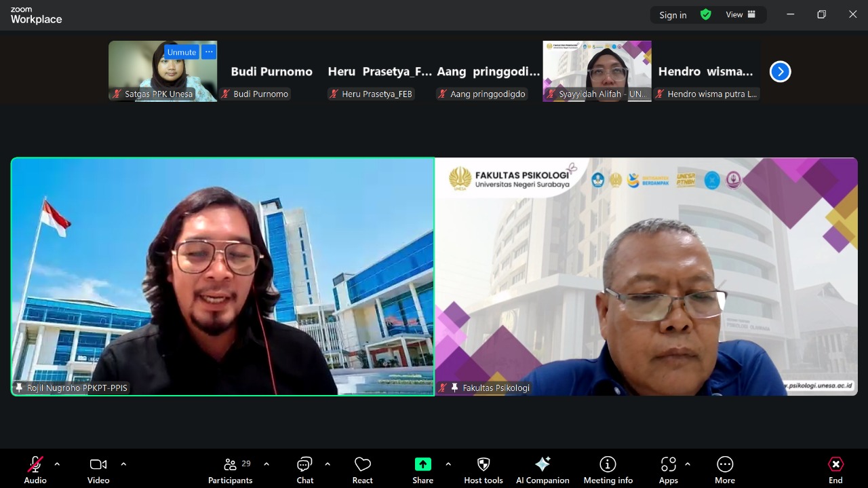This screenshot has height=488, width=868.
Task: Open the Apps panel
Action: 668,470
